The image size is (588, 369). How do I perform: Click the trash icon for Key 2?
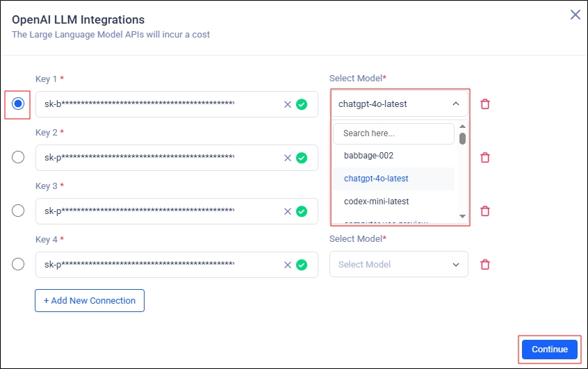[x=485, y=158]
